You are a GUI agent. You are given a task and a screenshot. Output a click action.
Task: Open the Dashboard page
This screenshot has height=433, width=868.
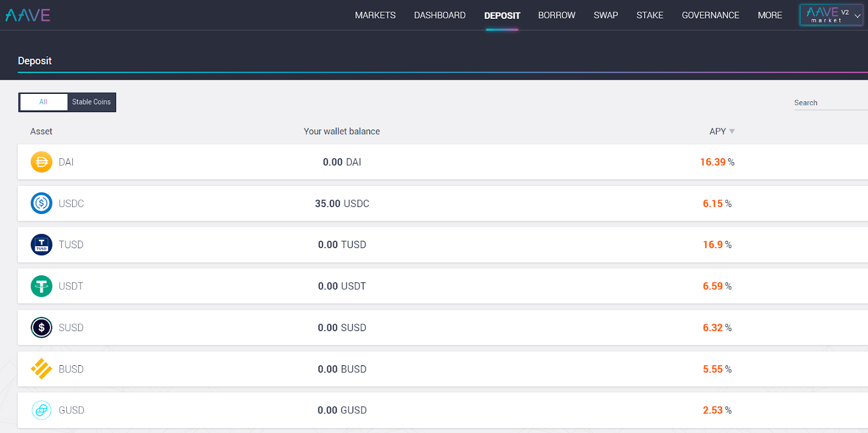point(439,15)
